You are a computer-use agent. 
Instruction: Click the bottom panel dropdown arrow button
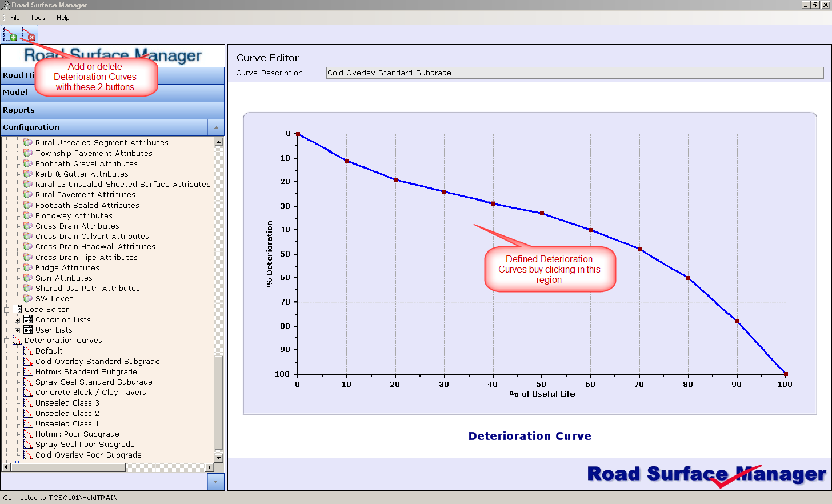(x=215, y=482)
